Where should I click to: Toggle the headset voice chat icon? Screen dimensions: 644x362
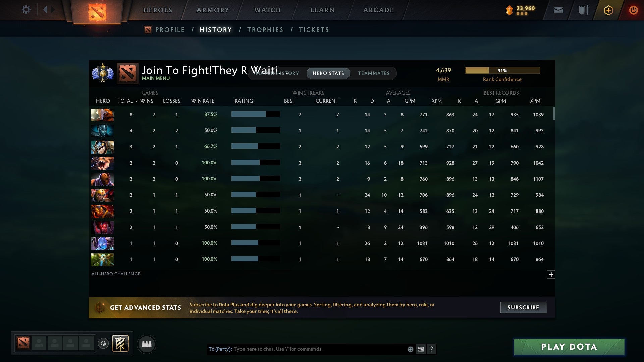103,344
